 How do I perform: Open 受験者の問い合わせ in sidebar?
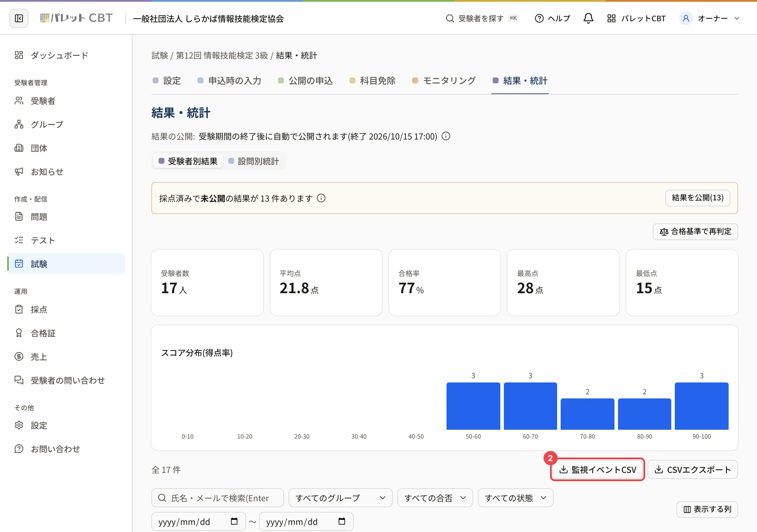click(66, 380)
